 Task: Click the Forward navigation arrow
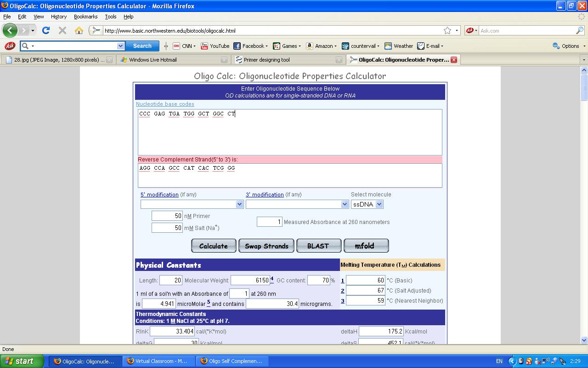point(23,30)
